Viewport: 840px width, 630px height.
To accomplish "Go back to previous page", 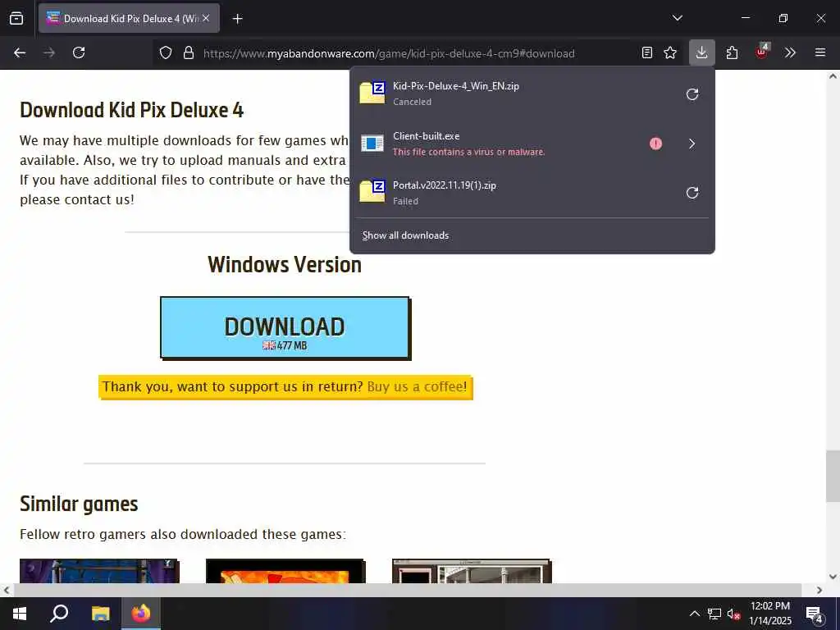I will [x=20, y=52].
